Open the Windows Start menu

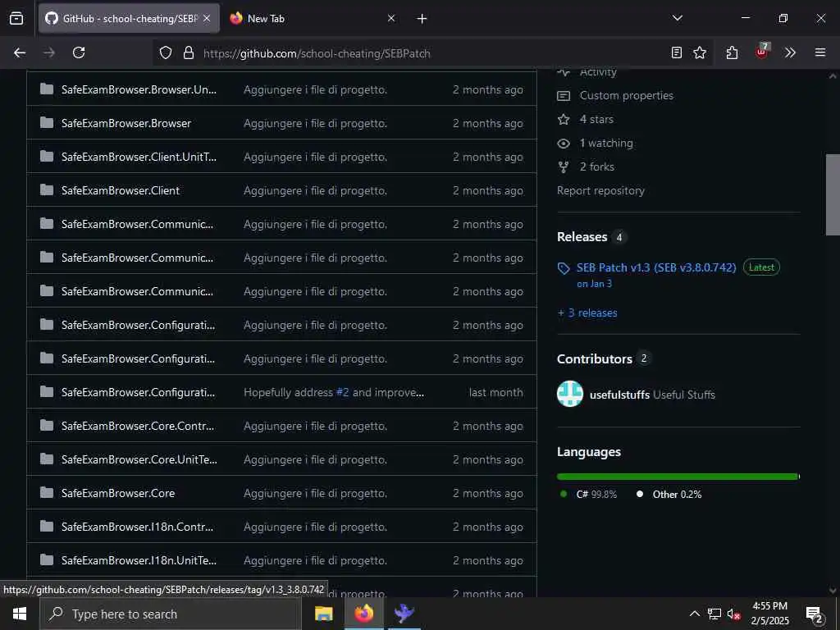click(20, 614)
